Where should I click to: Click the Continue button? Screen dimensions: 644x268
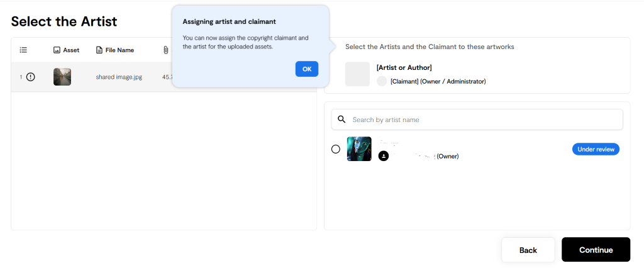596,250
